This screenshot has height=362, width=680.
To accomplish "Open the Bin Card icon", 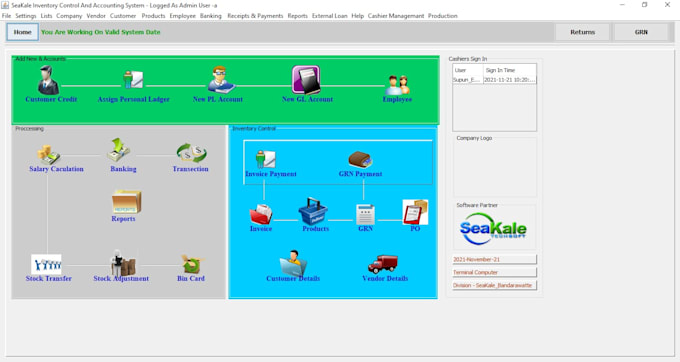I will [x=191, y=264].
